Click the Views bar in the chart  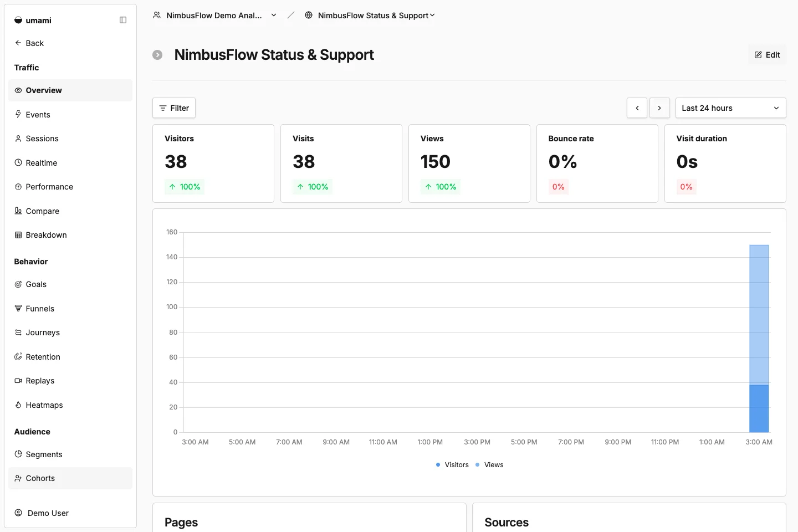759,315
